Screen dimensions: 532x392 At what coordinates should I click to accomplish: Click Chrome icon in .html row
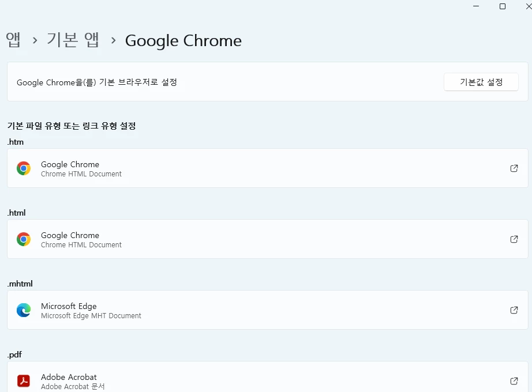click(x=24, y=239)
